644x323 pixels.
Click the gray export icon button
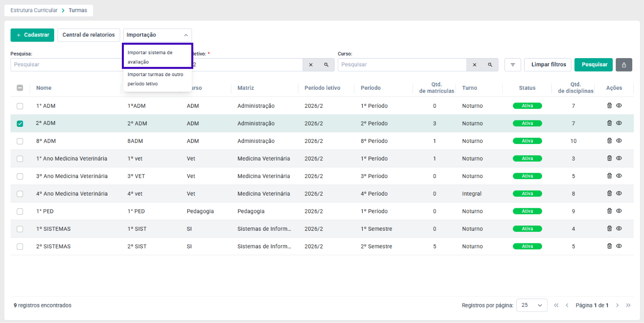[x=624, y=64]
